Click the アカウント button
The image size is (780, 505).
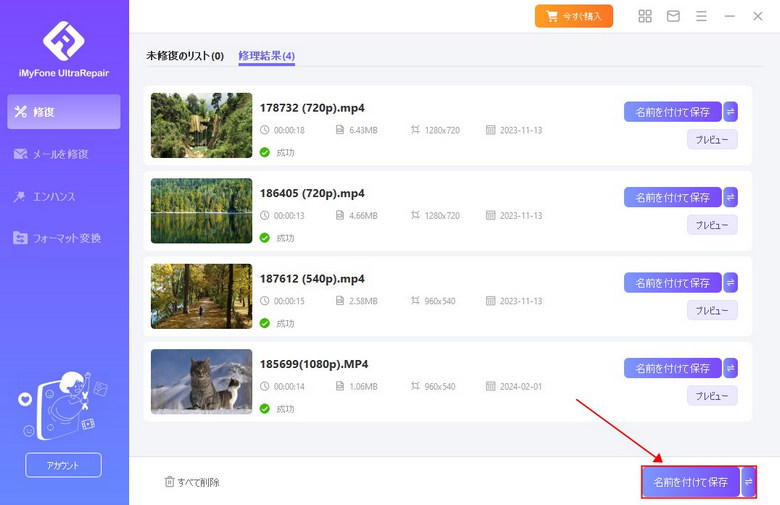(63, 465)
